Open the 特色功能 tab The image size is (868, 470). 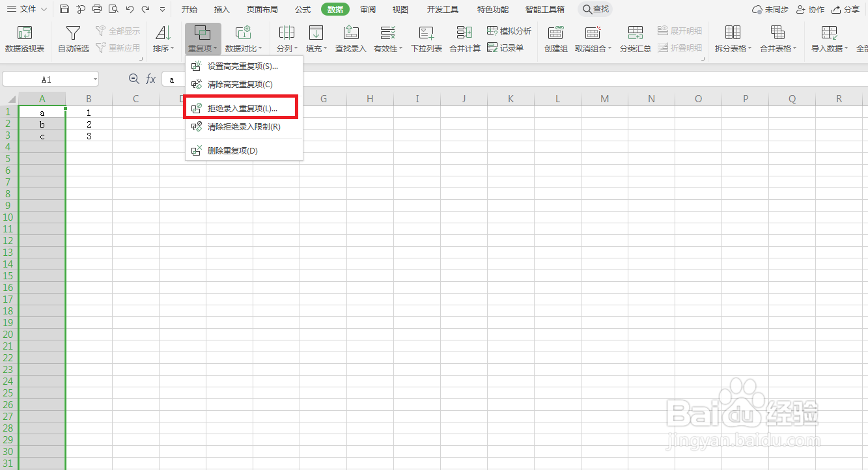click(x=493, y=10)
